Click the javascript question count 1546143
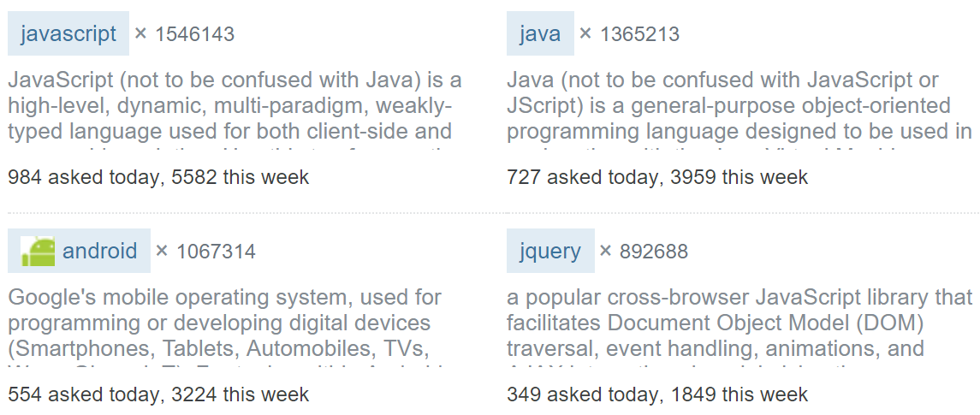Screen dimensions: 980x415 (x=194, y=34)
